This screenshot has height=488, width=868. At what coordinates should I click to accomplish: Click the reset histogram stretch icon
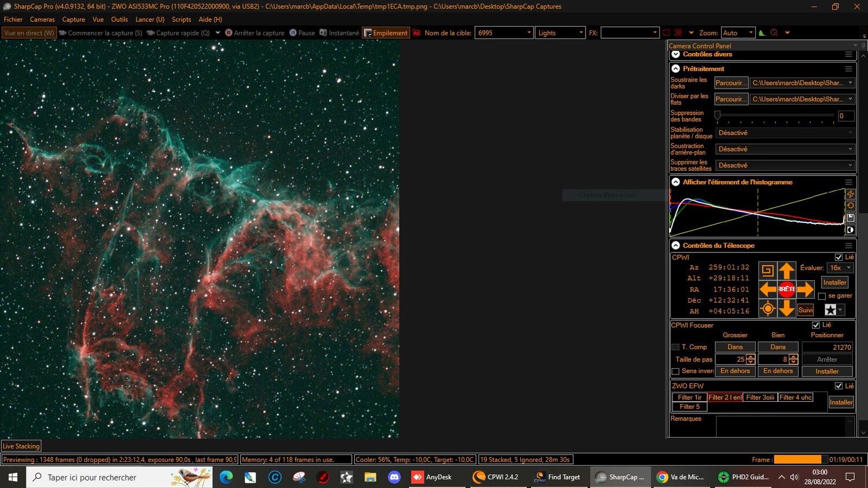850,206
